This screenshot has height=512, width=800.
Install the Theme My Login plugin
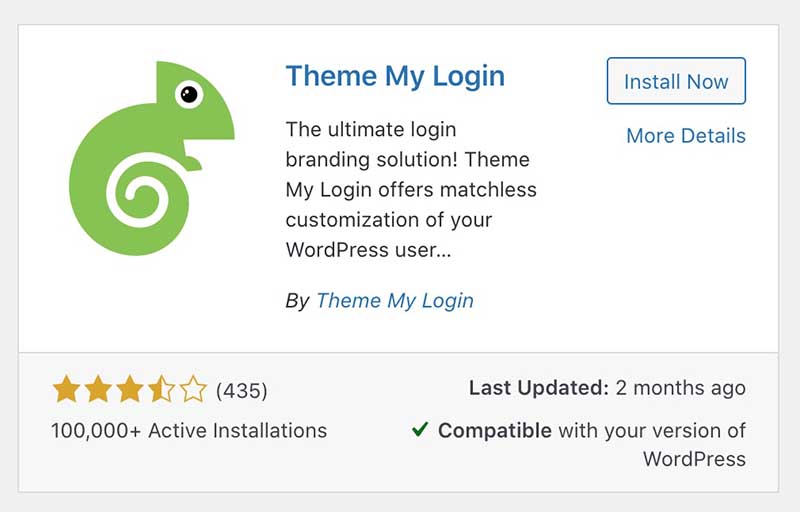tap(676, 81)
